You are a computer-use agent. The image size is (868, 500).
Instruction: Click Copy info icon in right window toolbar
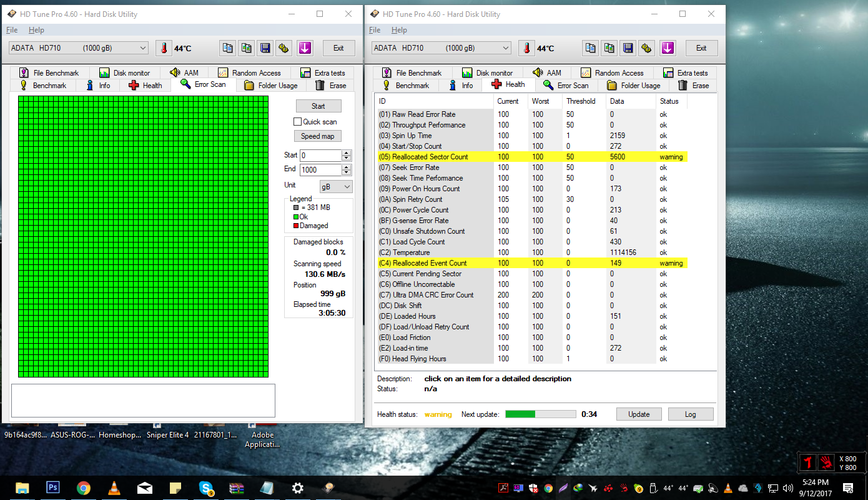pyautogui.click(x=591, y=48)
